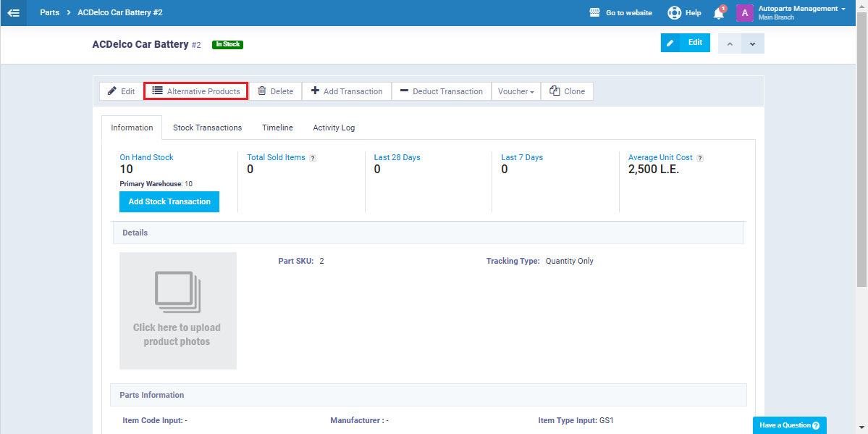This screenshot has height=434, width=868.
Task: Open the Have a Question chat button
Action: [790, 425]
